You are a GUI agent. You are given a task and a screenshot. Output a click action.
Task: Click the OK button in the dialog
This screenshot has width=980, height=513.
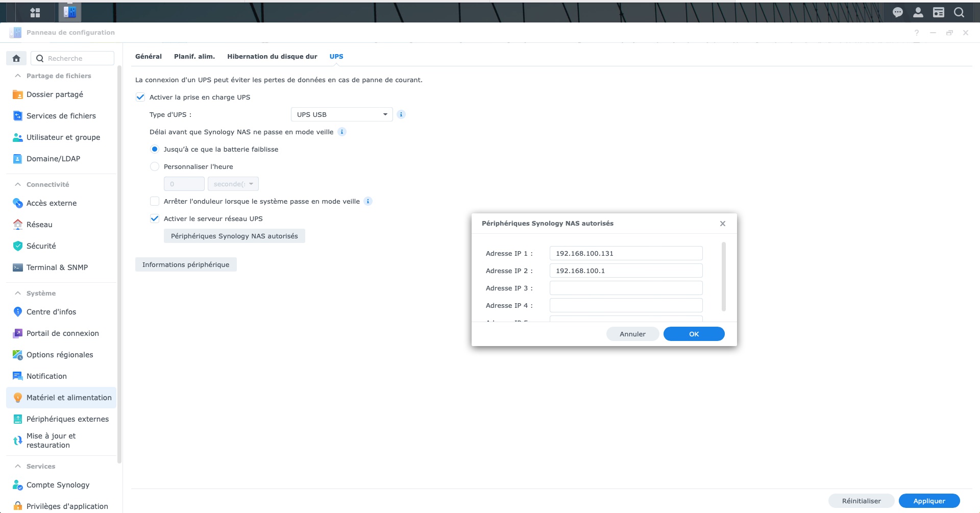tap(694, 334)
